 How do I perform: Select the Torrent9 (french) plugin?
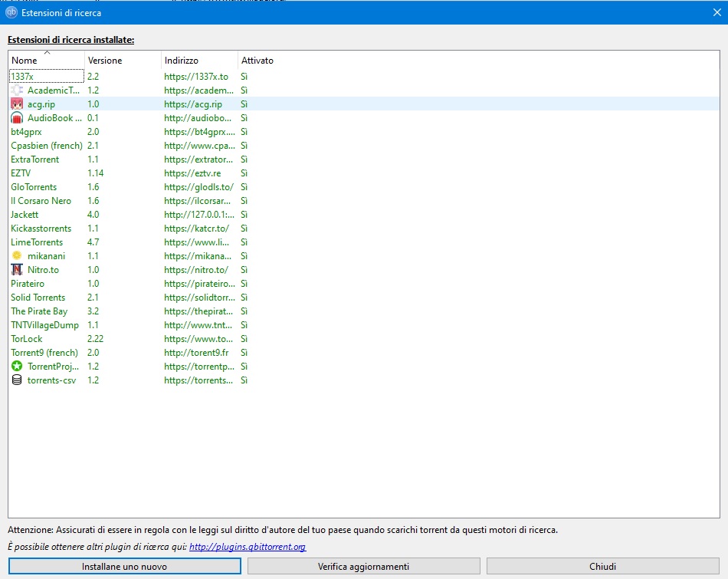[363, 353]
